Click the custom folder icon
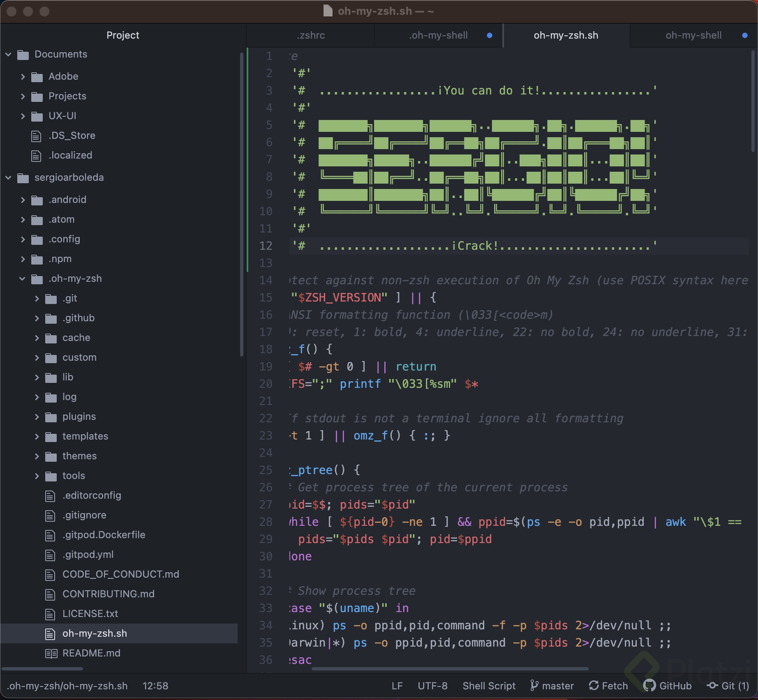This screenshot has width=758, height=700. pyautogui.click(x=51, y=358)
